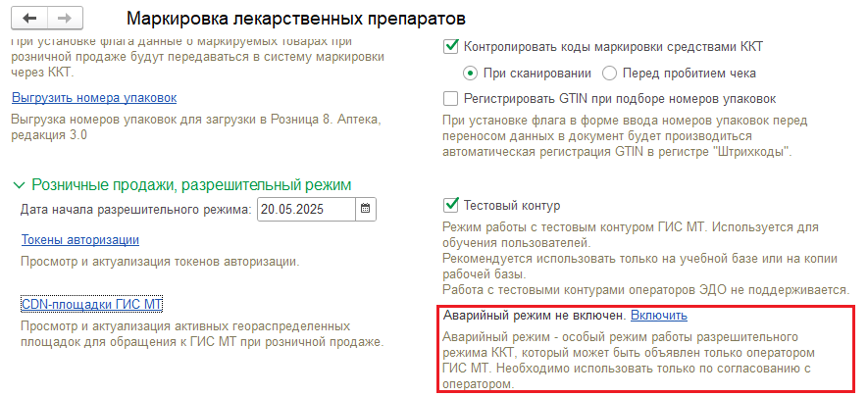Enable Регистрировать GTIN при подборе checkbox
The width and height of the screenshot is (868, 396).
(451, 98)
